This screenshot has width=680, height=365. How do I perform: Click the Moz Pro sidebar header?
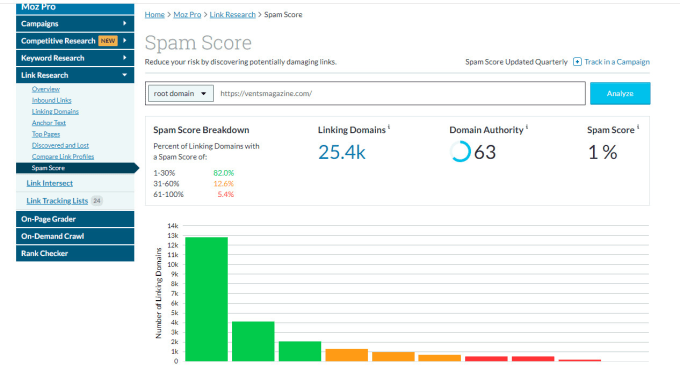tap(75, 8)
